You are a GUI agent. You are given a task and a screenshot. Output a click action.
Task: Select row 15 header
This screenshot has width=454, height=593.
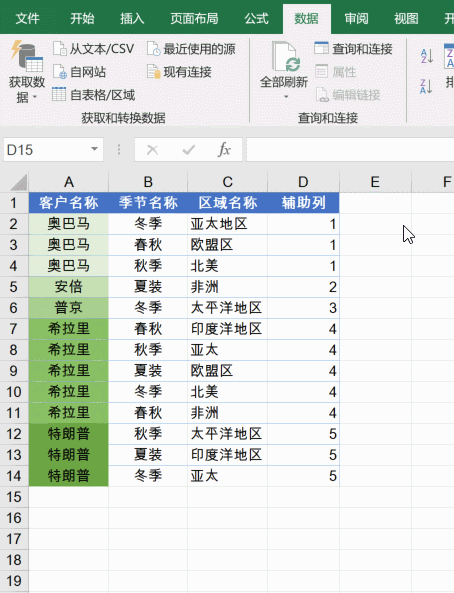[x=14, y=497]
